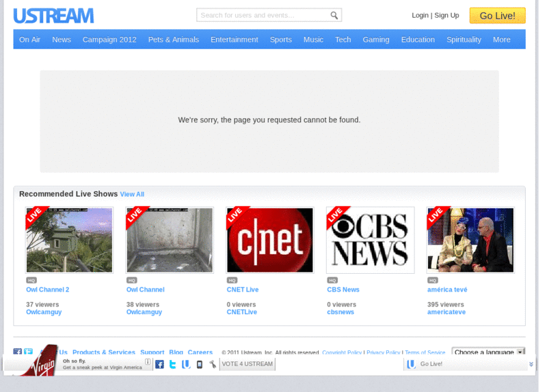Click the Facebook icon in bottom toolbar
Viewport: 547px width, 392px height.
point(159,365)
